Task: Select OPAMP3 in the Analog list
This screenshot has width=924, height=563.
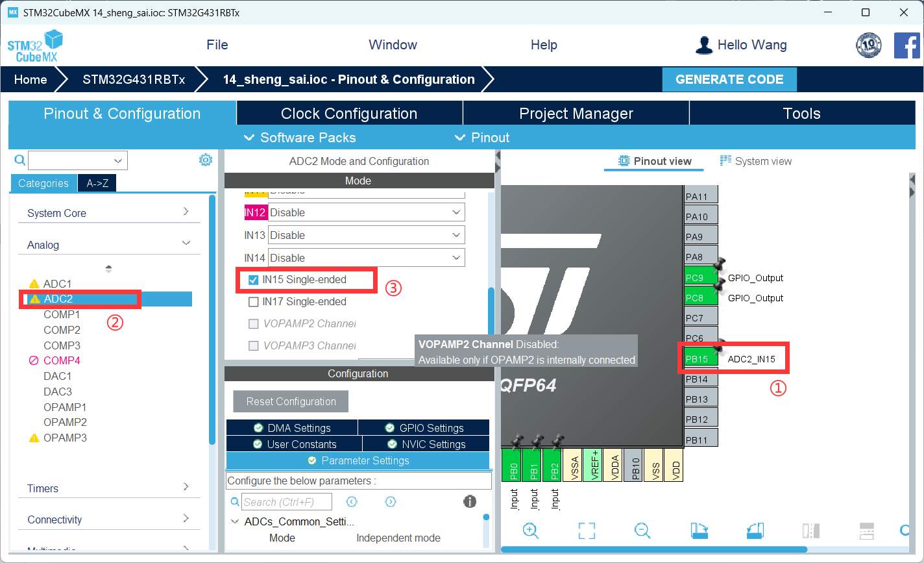Action: (65, 438)
